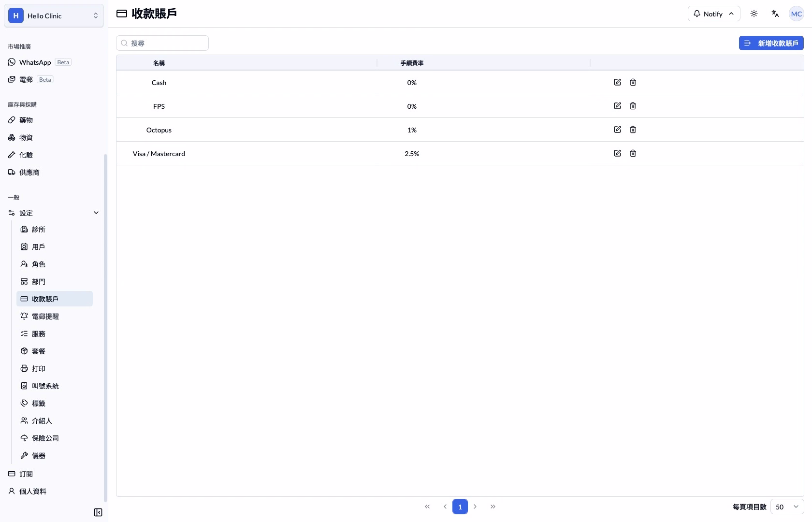The image size is (812, 522).
Task: Select page 1 button
Action: click(460, 507)
